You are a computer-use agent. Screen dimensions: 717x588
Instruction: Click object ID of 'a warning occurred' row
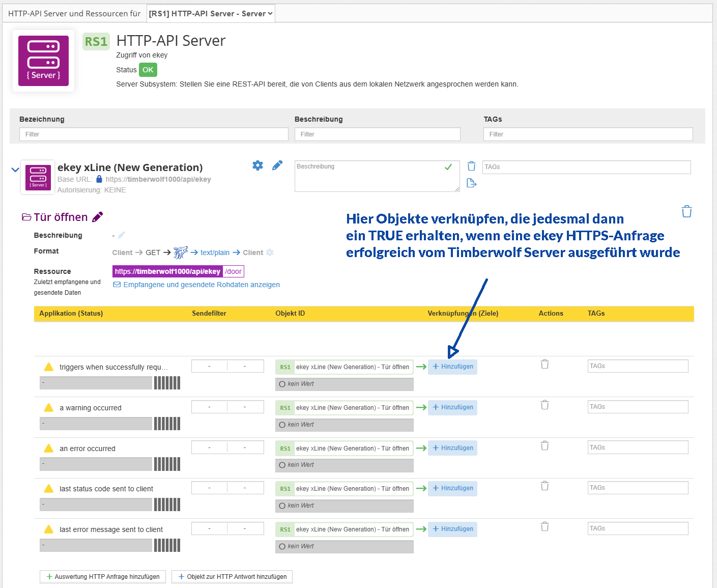[x=345, y=408]
